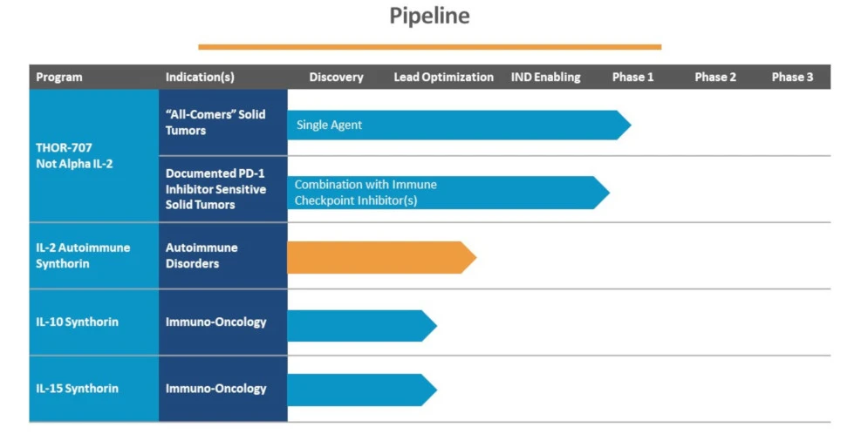Click the Pipeline slide title
This screenshot has width=868, height=434.
click(429, 17)
